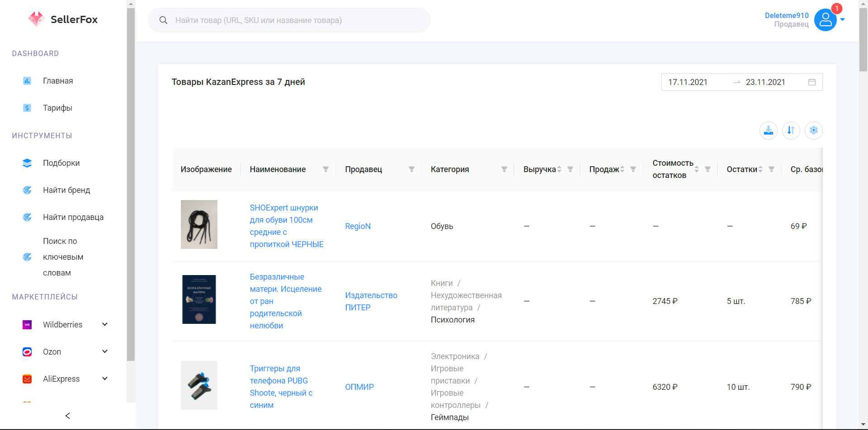Expand the Wildberries menu chevron
This screenshot has width=868, height=430.
pyautogui.click(x=105, y=324)
